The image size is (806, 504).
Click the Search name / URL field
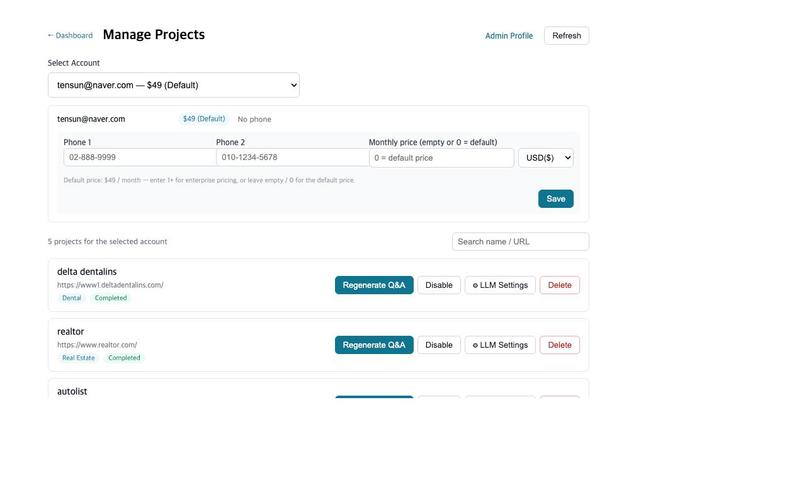[x=520, y=242]
